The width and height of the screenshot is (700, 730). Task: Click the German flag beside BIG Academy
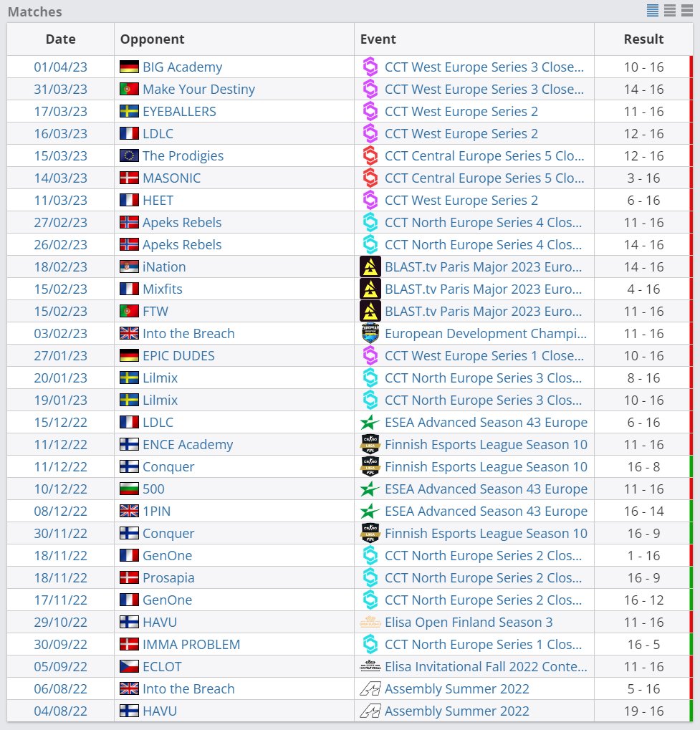(x=129, y=67)
